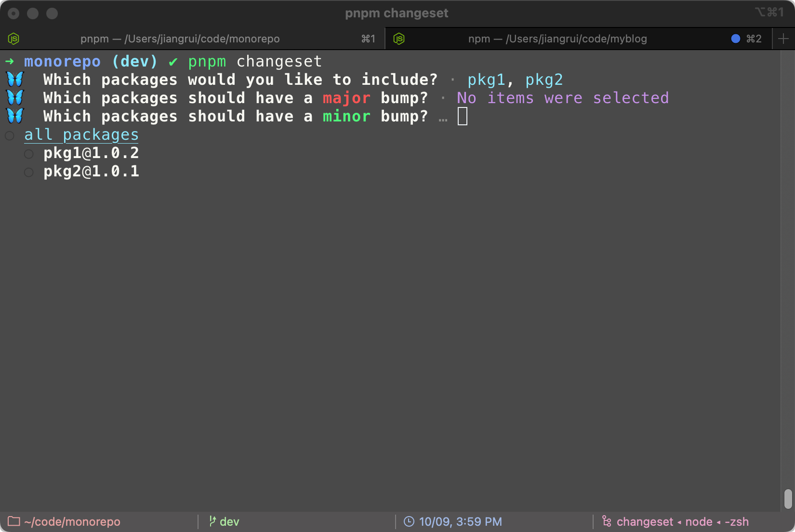This screenshot has height=532, width=795.
Task: Click the 10/09, 3:59 PM timestamp
Action: point(461,521)
